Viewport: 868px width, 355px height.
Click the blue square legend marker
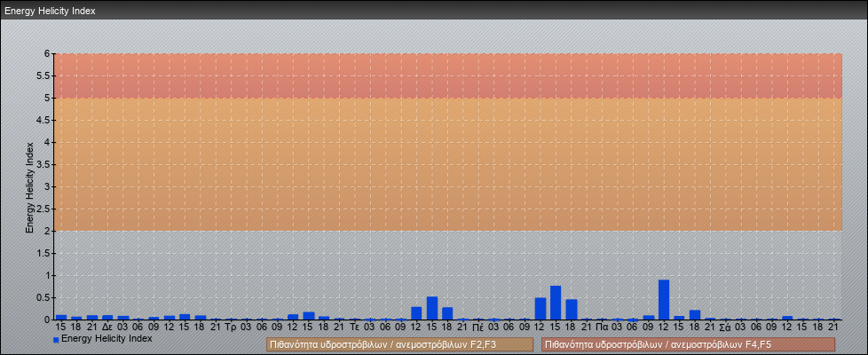click(x=56, y=339)
